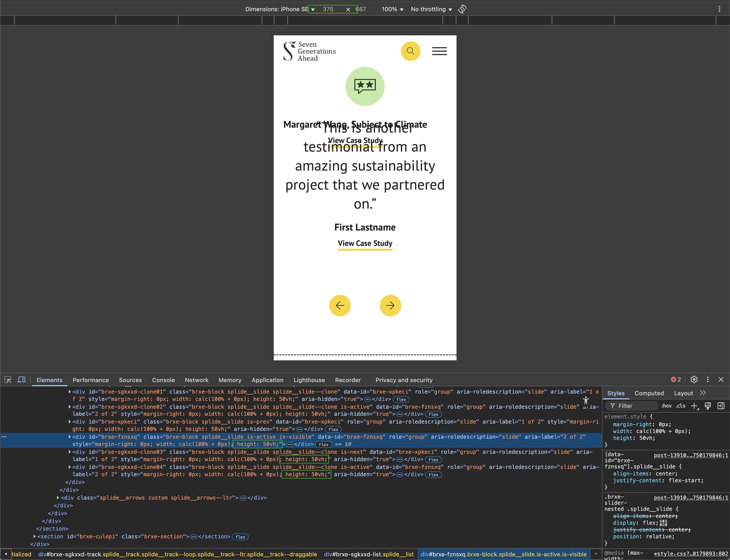Click the ellipsis to expand brxe-fznsxq contents
This screenshot has height=560, width=730.
pos(290,445)
